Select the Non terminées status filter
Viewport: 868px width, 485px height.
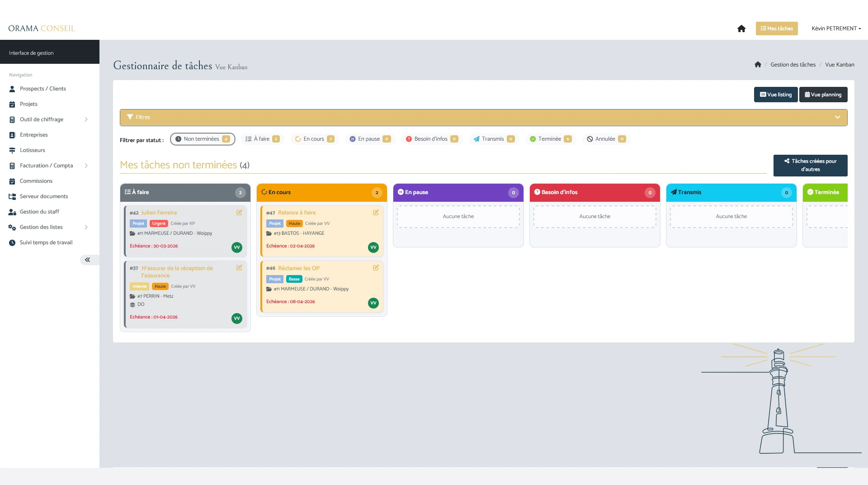(x=203, y=139)
